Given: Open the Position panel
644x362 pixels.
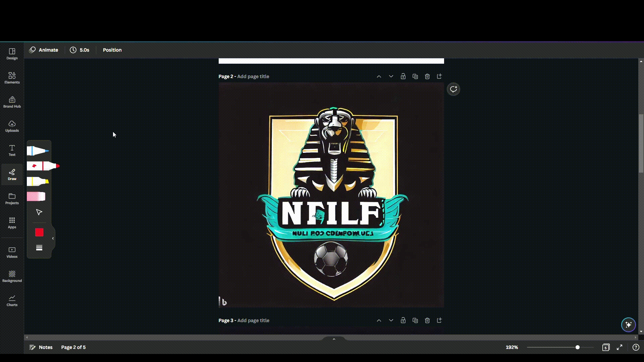Looking at the screenshot, I should [112, 50].
